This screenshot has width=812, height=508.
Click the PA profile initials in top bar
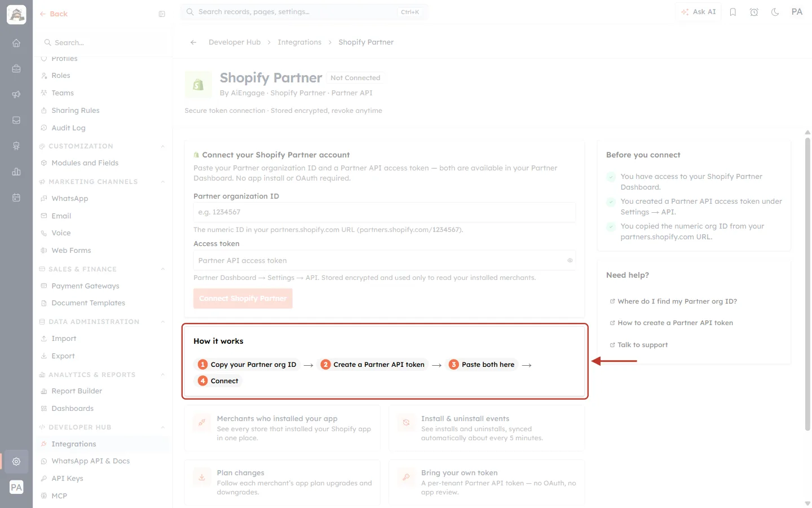[x=797, y=12]
